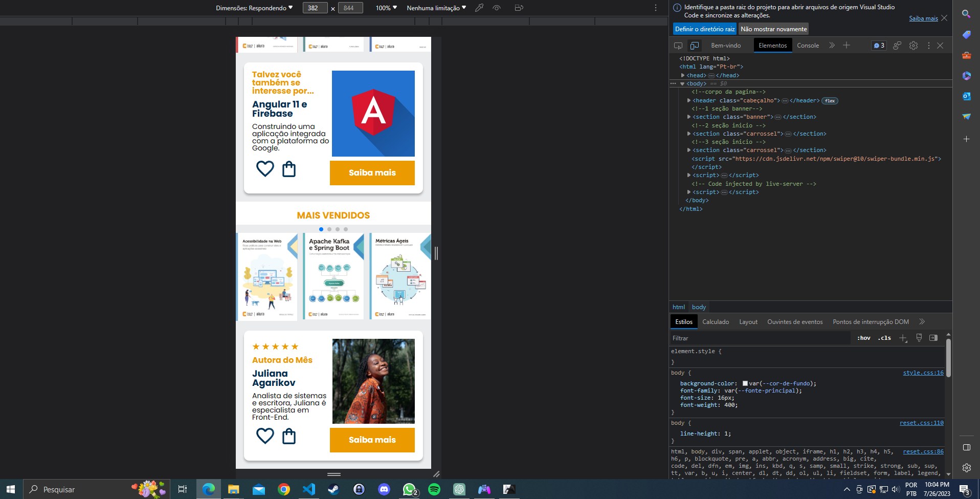980x499 pixels.
Task: Open Pontos de interrupção DOM tab
Action: pos(871,322)
